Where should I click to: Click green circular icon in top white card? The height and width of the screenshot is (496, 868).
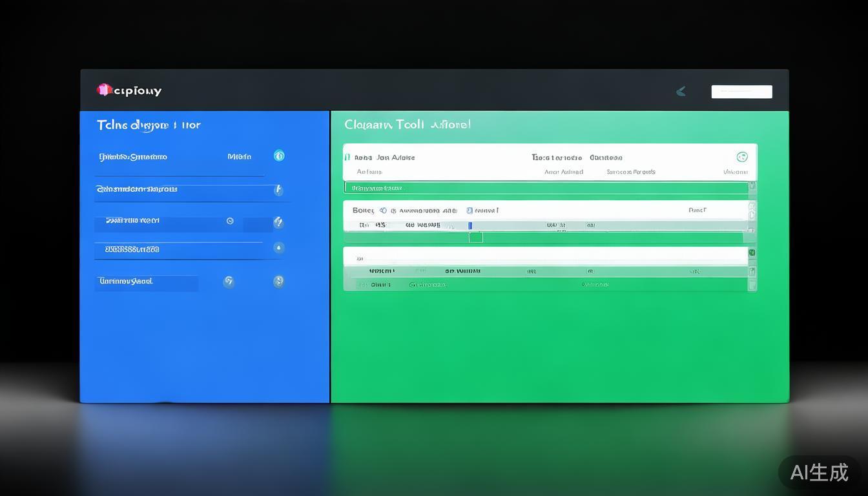pyautogui.click(x=742, y=157)
